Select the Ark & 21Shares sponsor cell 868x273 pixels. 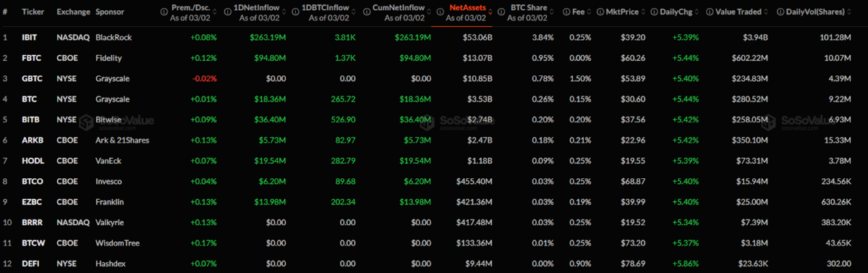pyautogui.click(x=122, y=140)
